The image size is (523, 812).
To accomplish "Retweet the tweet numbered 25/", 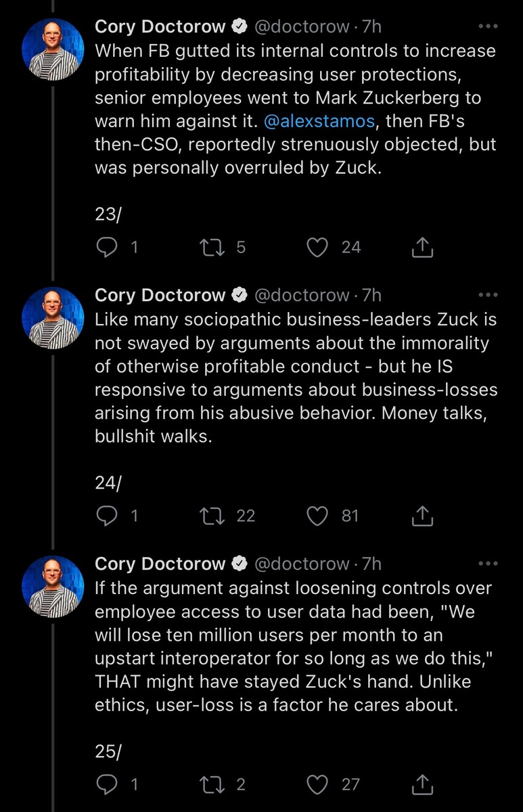I will [206, 784].
